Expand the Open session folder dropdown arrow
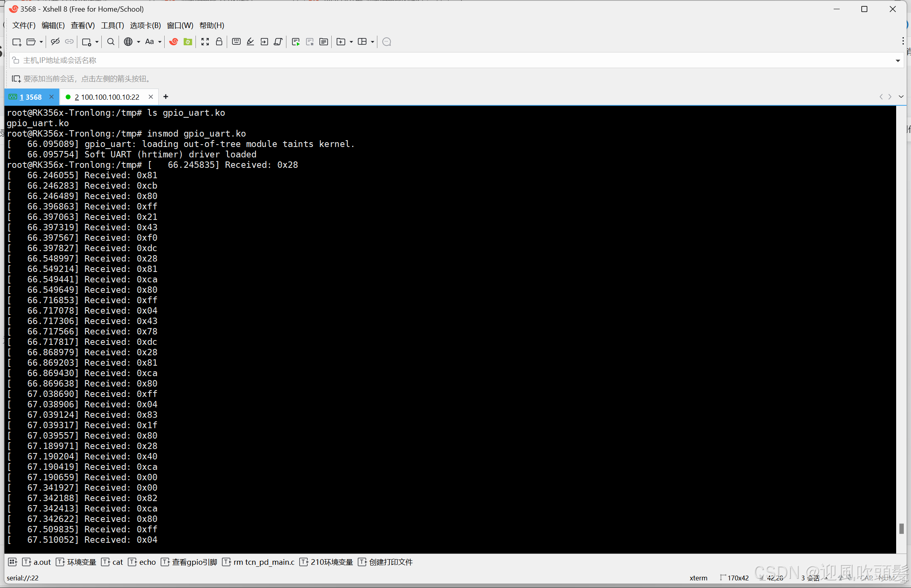The image size is (911, 588). pos(41,42)
